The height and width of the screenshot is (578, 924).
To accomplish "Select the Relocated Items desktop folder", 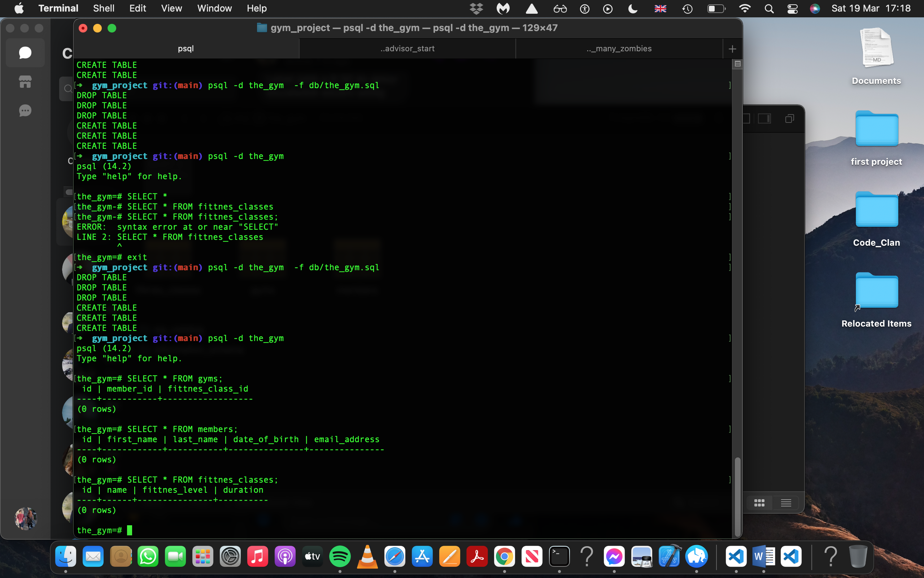I will 876,300.
